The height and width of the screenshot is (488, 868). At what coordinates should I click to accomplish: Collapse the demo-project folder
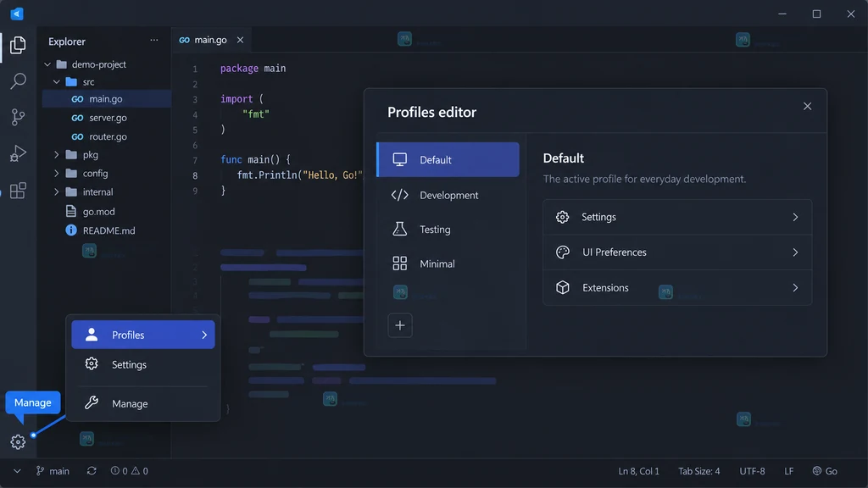point(47,64)
